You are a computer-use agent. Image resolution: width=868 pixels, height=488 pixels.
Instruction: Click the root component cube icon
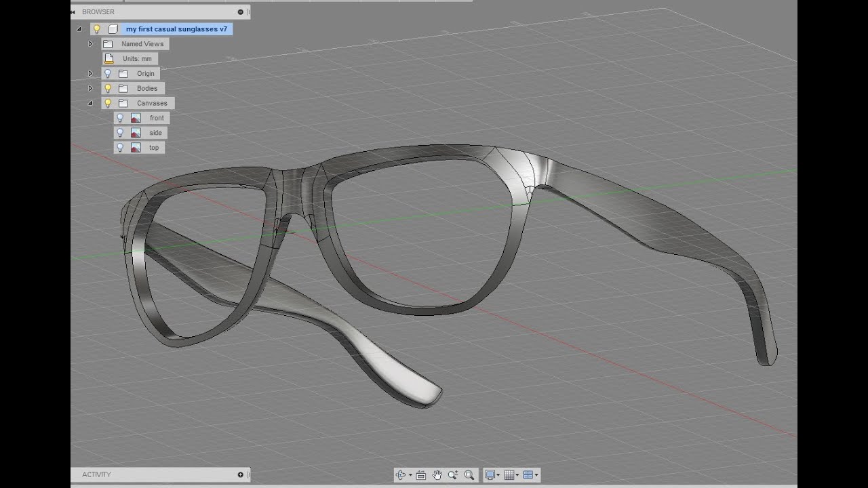pos(113,29)
